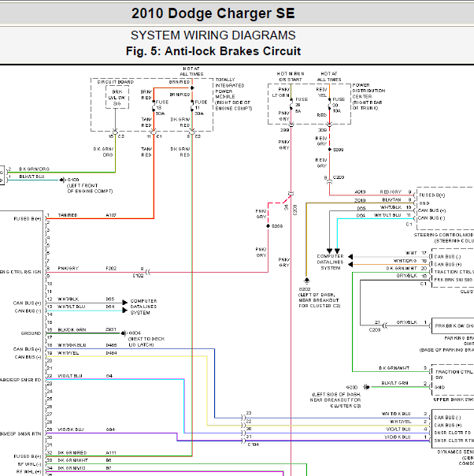Click 'COMPUTER DATA LINES SYSTEM' beside pins 12-13
Screen dimensions: 474x476
point(143,307)
